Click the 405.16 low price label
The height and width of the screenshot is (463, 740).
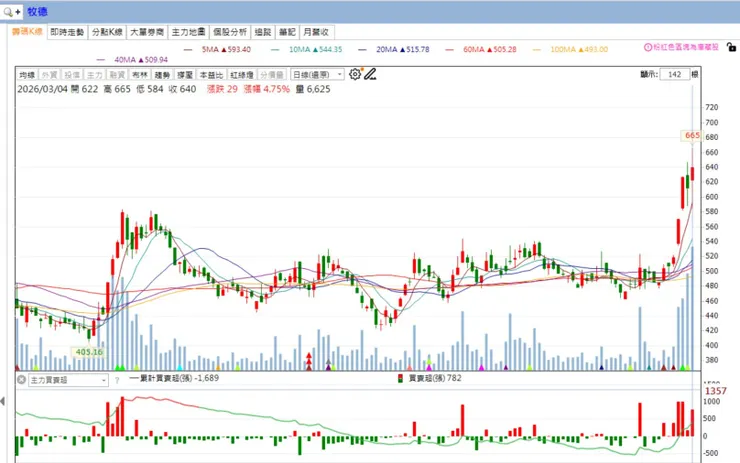[x=89, y=352]
